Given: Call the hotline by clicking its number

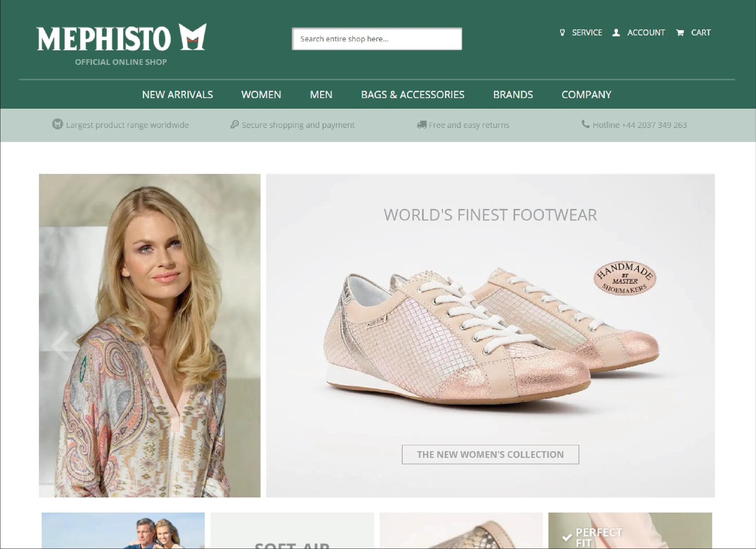Looking at the screenshot, I should 639,125.
